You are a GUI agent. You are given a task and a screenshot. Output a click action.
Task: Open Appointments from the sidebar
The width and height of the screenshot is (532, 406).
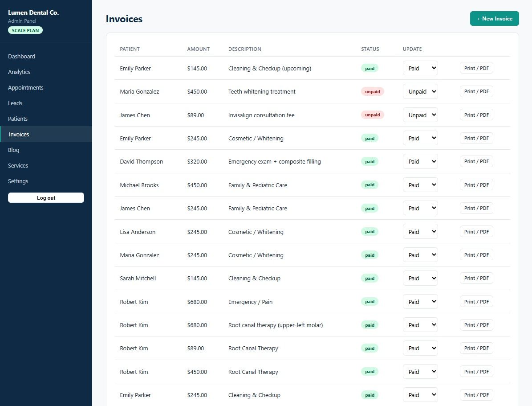coord(46,88)
